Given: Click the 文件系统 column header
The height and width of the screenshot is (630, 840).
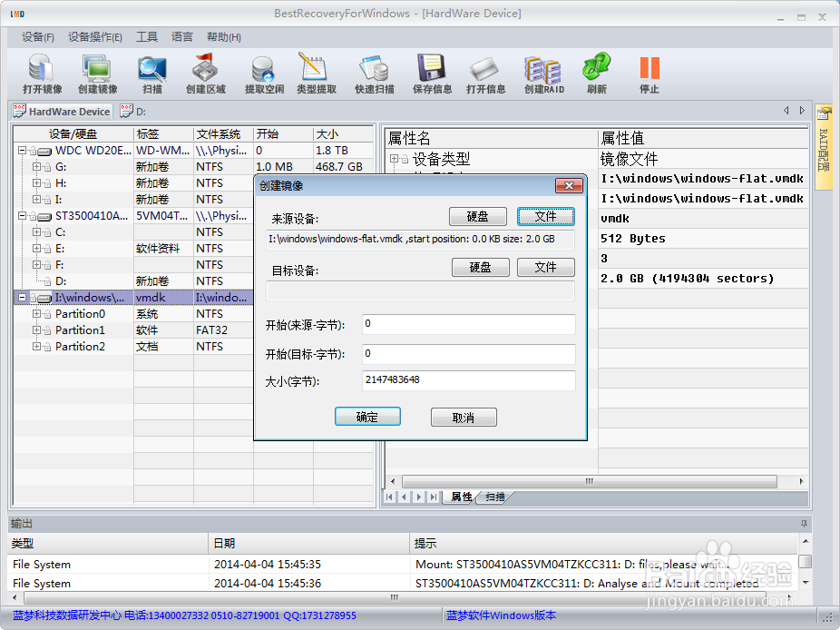Looking at the screenshot, I should coord(223,134).
